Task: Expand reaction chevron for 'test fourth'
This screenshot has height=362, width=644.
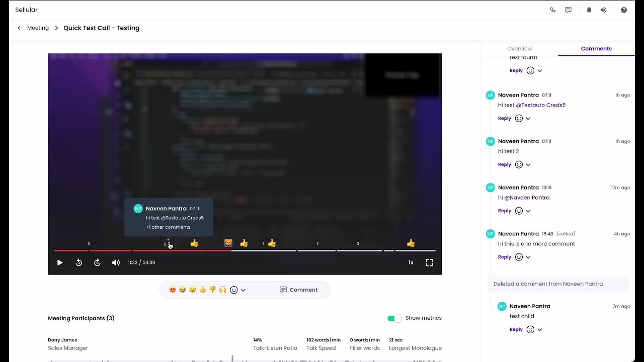Action: [x=540, y=71]
